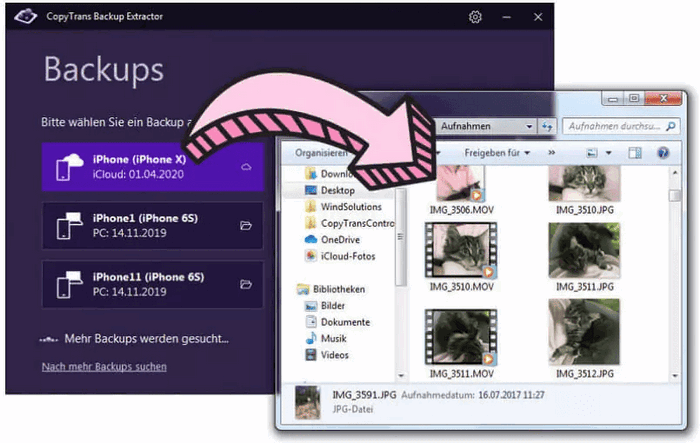Select OneDrive in navigation pane
Screen dimensions: 700x443
click(x=332, y=240)
